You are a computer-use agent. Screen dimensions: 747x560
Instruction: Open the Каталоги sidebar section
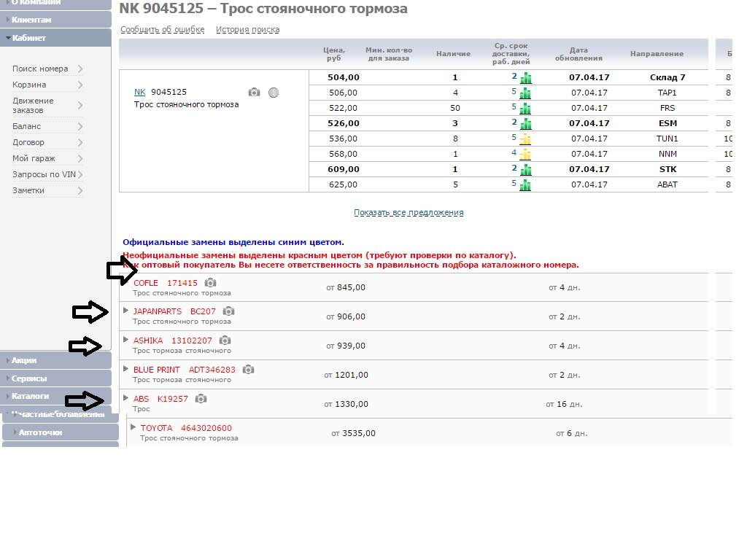(x=31, y=396)
